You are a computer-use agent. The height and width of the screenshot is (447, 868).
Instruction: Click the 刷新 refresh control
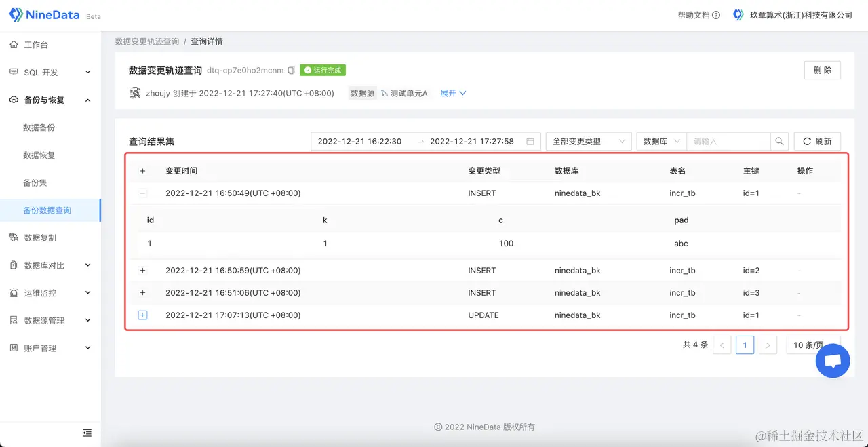tap(817, 141)
